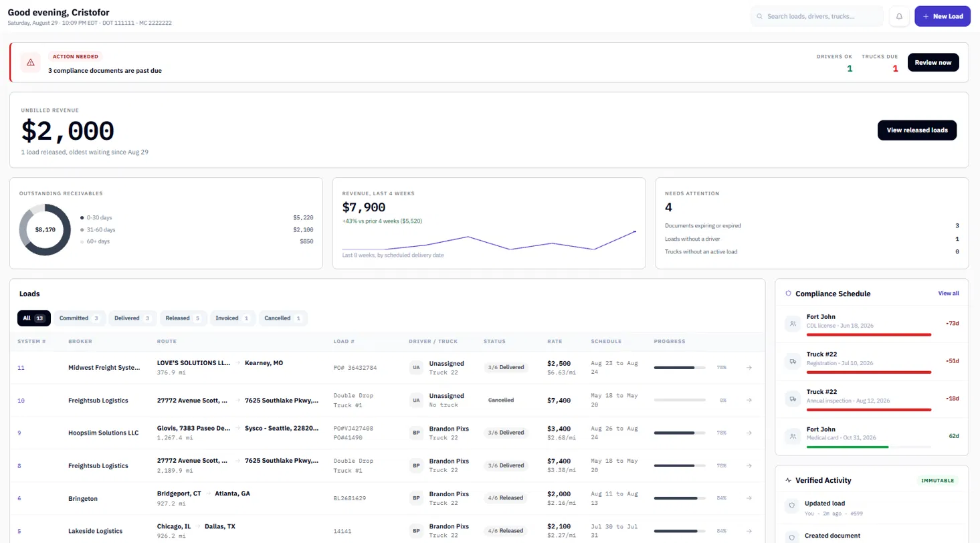This screenshot has width=980, height=543.
Task: Click truck icon beside Annual inspection
Action: [x=793, y=399]
